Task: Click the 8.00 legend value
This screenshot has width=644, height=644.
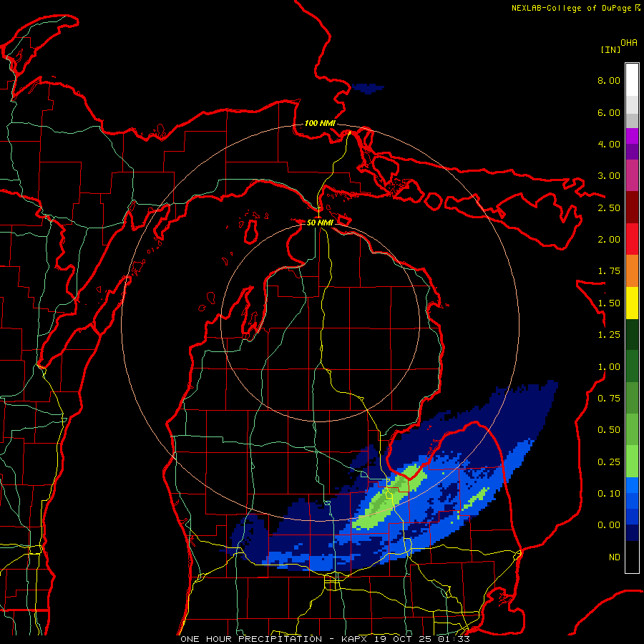Action: pyautogui.click(x=609, y=80)
